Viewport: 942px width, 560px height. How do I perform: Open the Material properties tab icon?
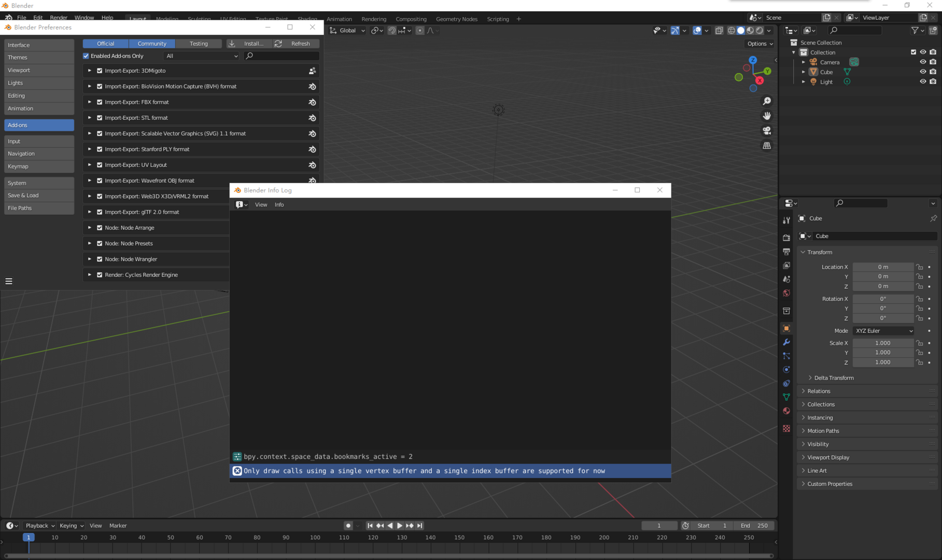(x=786, y=411)
